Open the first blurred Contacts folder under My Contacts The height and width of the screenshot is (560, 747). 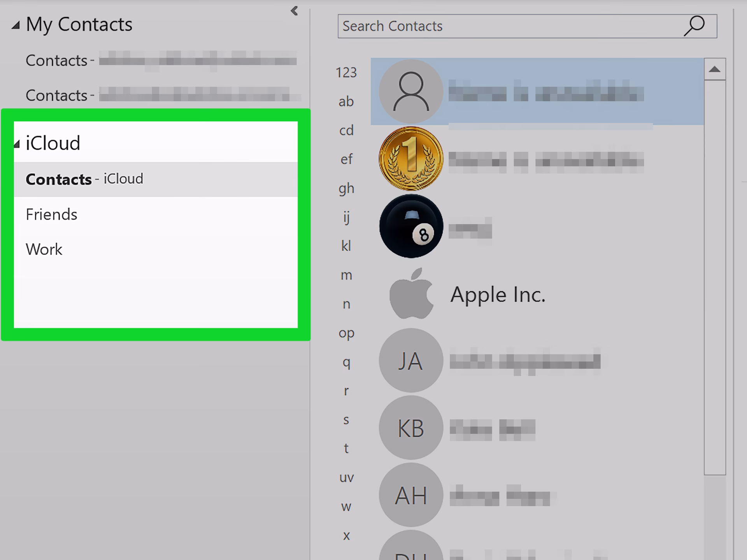161,61
